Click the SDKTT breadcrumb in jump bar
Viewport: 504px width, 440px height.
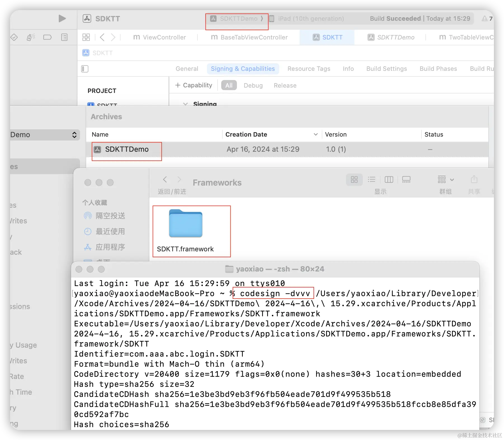pyautogui.click(x=98, y=53)
